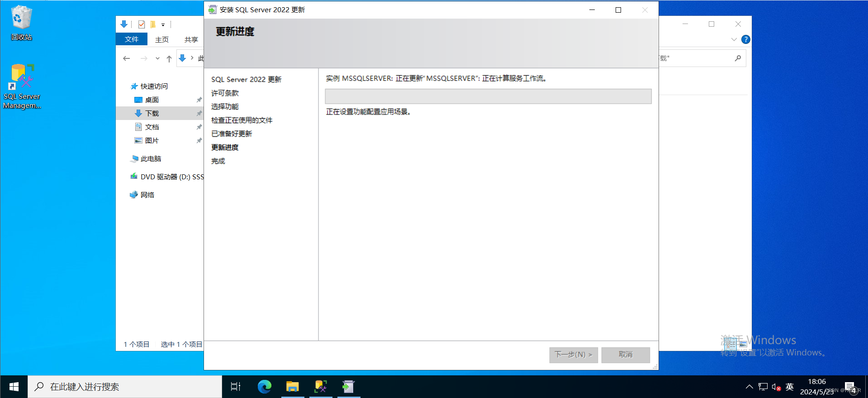868x398 pixels.
Task: Open the recent locations dropdown in Explorer
Action: click(x=157, y=58)
